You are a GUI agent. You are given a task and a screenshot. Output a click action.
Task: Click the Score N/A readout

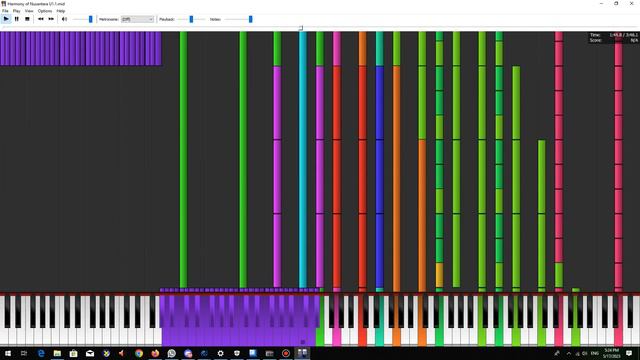click(x=613, y=40)
